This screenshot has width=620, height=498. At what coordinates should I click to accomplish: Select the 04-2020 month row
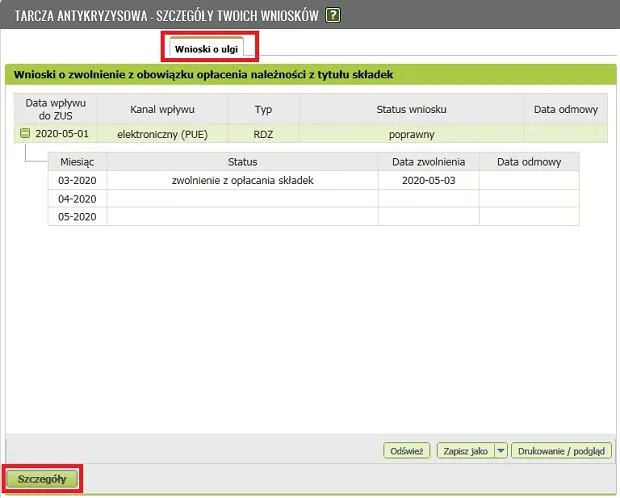click(77, 198)
